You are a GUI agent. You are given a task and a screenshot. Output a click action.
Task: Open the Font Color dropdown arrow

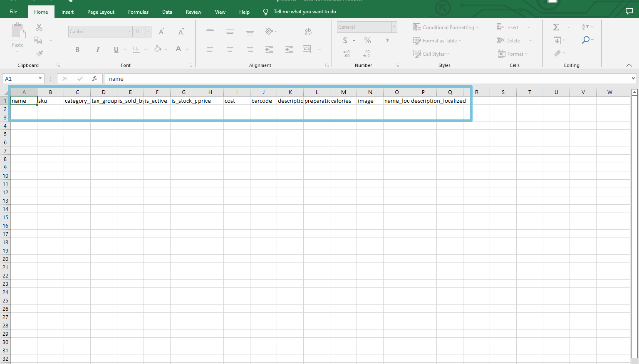tap(188, 50)
